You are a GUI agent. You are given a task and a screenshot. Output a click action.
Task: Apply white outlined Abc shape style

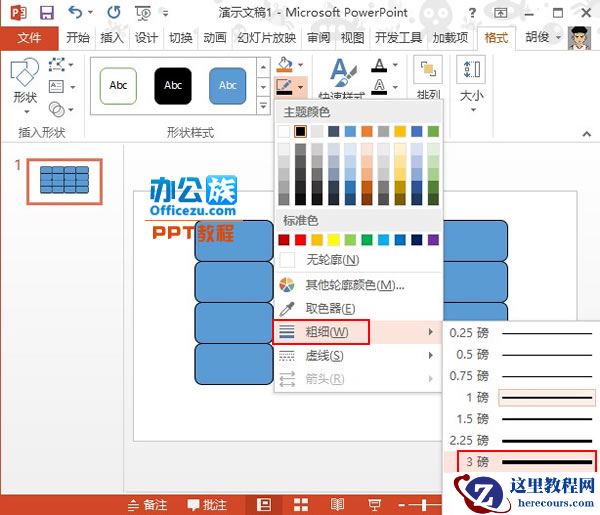[x=118, y=86]
